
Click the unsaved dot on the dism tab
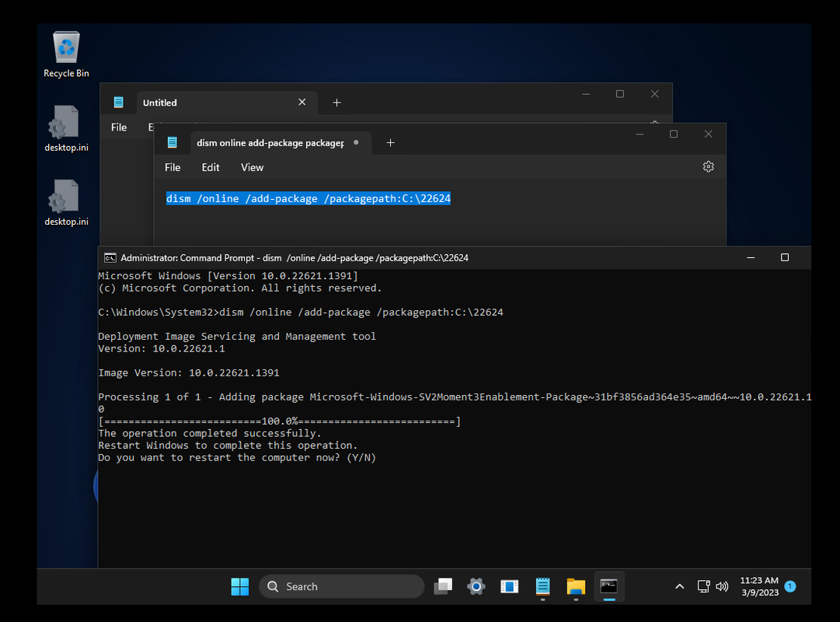pos(356,142)
